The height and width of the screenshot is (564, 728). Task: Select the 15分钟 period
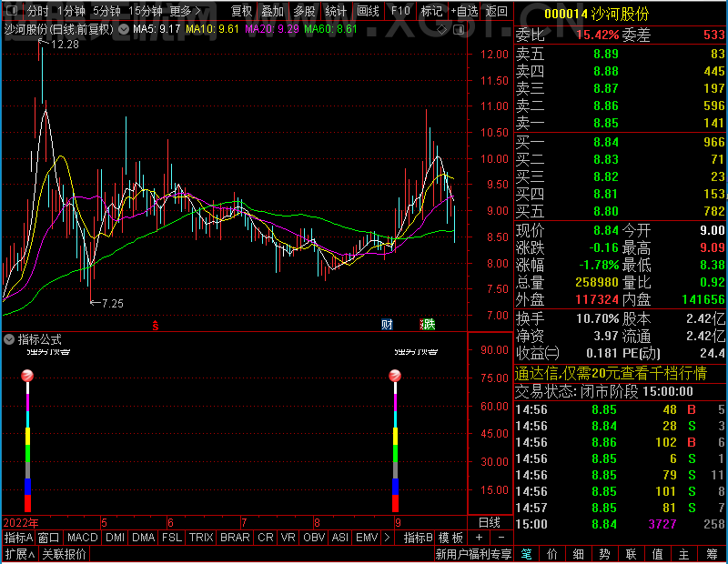(146, 11)
